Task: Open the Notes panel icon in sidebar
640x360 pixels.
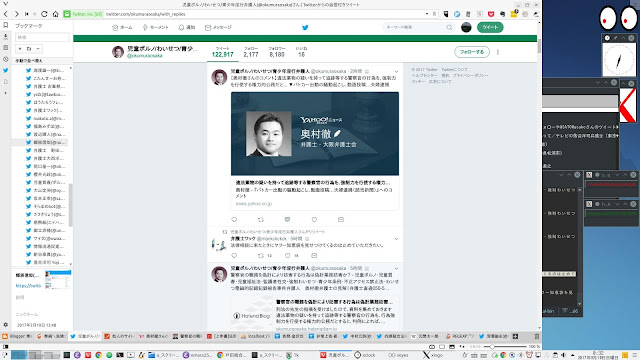Action: point(6,48)
